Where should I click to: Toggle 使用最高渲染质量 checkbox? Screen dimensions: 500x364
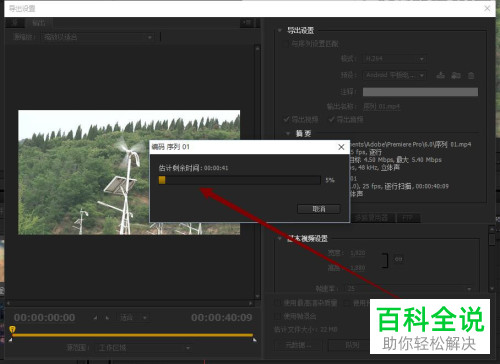278,303
